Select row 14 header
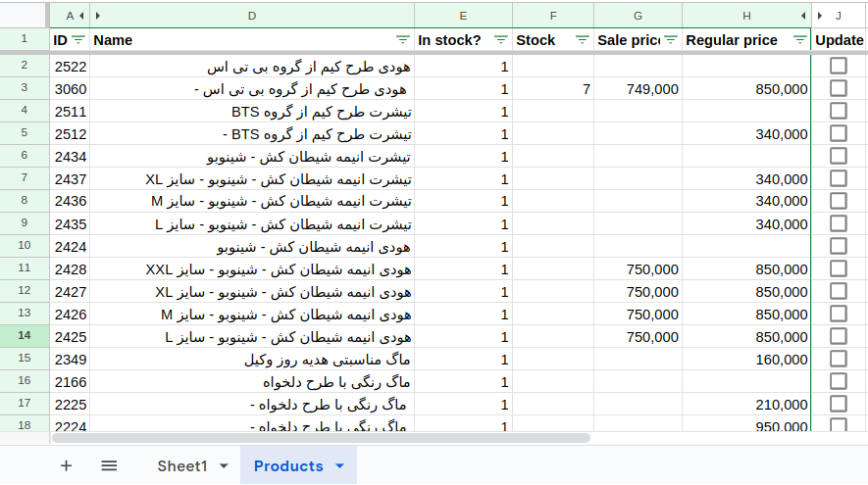The image size is (868, 485). pyautogui.click(x=25, y=336)
